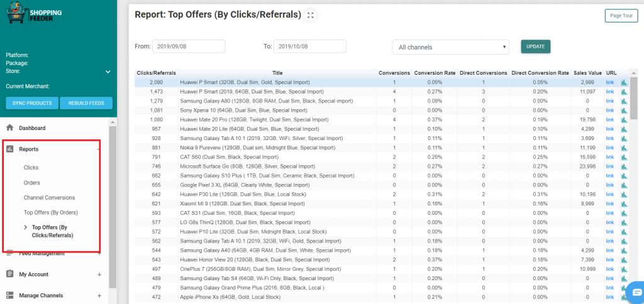Open chart icon for Huawei P10 Lite row
The width and height of the screenshot is (644, 304).
coord(625,232)
